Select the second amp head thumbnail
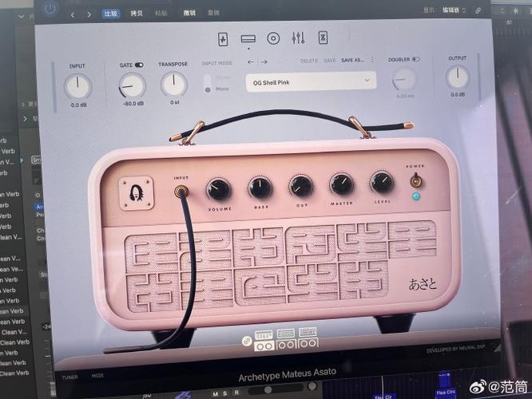 tap(286, 334)
